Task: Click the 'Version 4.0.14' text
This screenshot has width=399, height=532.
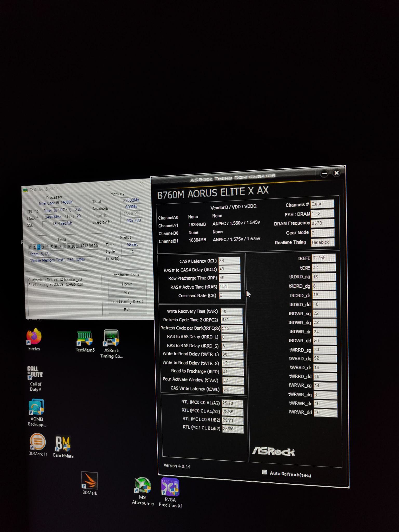Action: click(x=177, y=466)
